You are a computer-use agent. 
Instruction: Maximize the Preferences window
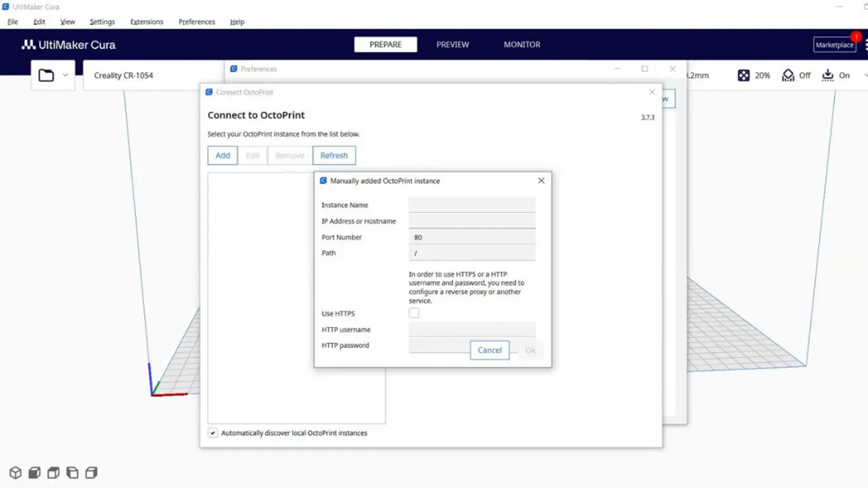coord(645,69)
